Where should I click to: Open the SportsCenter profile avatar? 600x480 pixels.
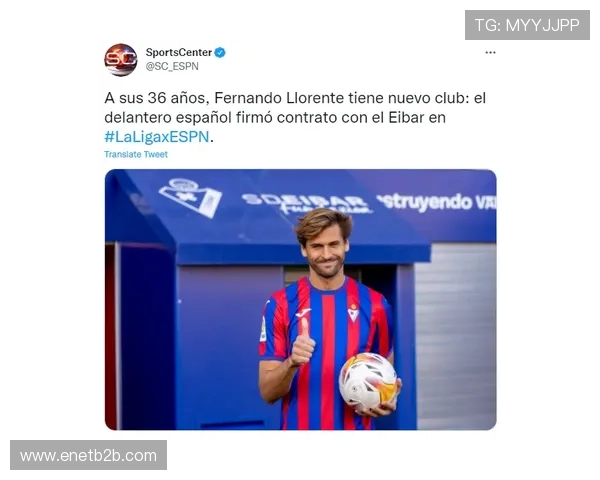pos(121,60)
